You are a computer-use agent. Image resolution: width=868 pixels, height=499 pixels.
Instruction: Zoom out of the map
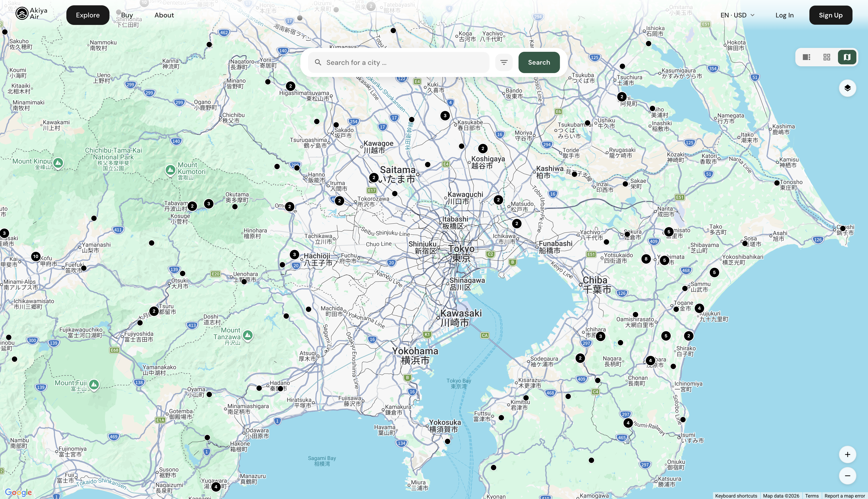[847, 476]
